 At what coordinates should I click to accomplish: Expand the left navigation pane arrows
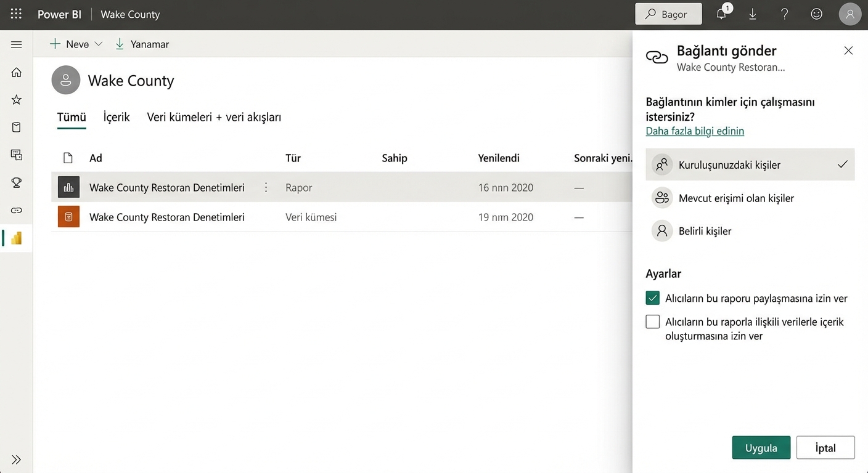[17, 459]
